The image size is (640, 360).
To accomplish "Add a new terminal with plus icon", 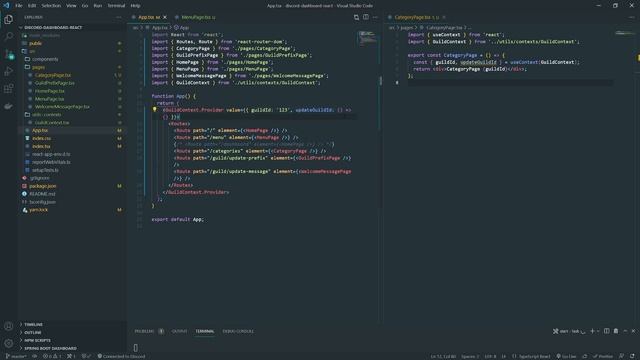I will [x=592, y=331].
